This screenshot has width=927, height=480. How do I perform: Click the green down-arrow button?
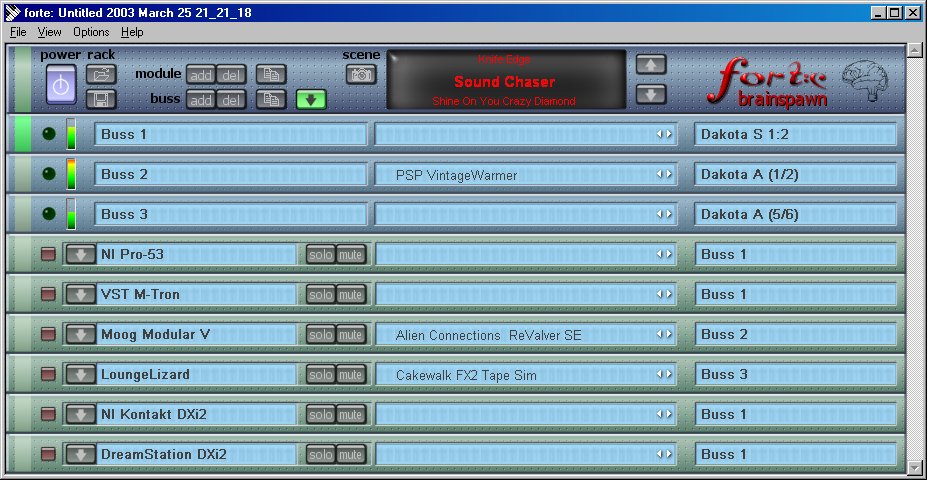coord(311,99)
